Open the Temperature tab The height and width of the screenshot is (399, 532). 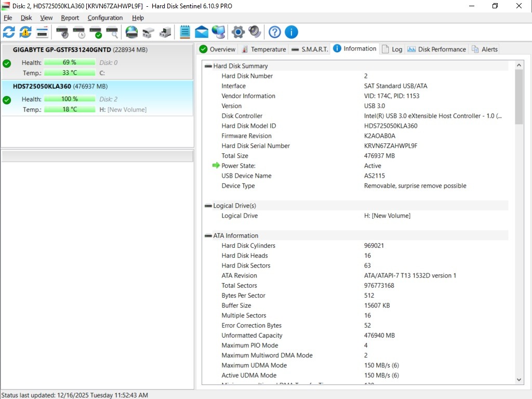tap(263, 49)
